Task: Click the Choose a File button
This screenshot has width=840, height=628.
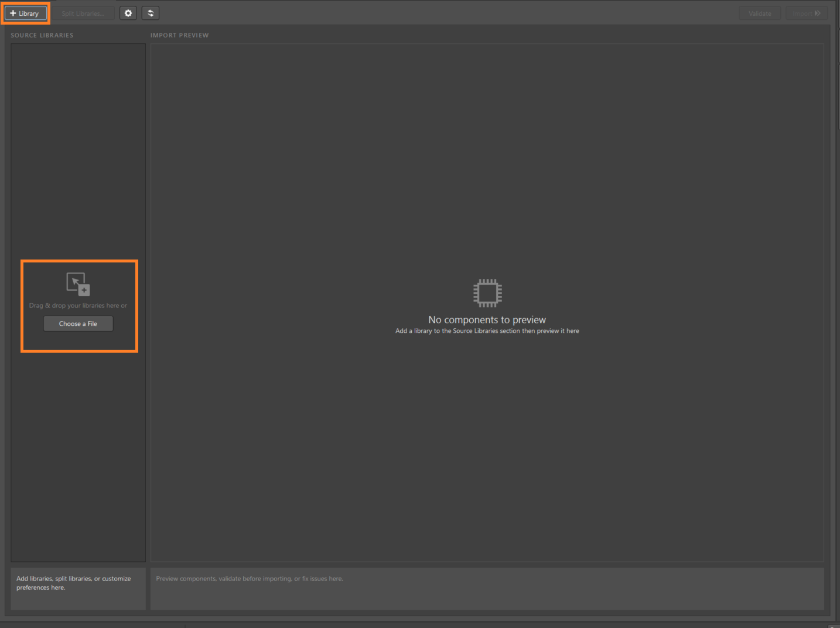Action: click(x=78, y=323)
